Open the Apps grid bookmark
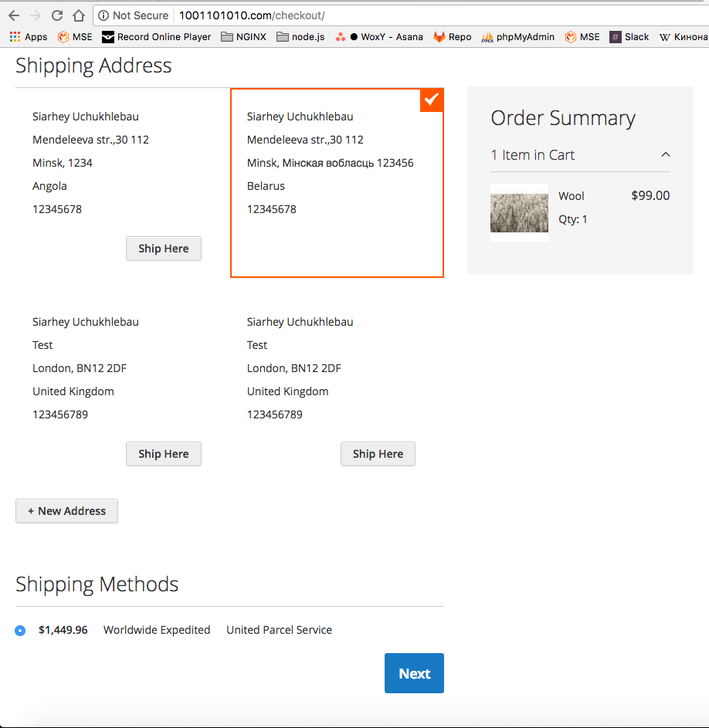Screen dimensions: 709x728 28,37
